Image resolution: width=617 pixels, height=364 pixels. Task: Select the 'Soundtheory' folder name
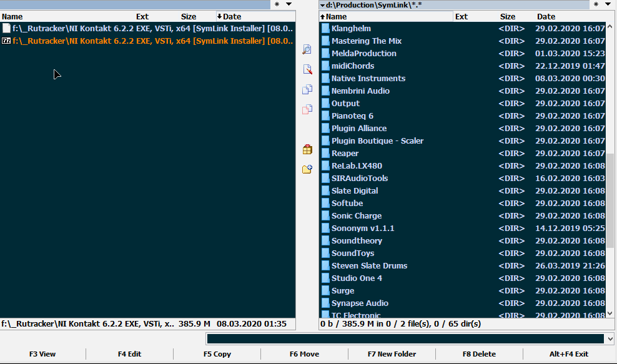[x=357, y=241]
